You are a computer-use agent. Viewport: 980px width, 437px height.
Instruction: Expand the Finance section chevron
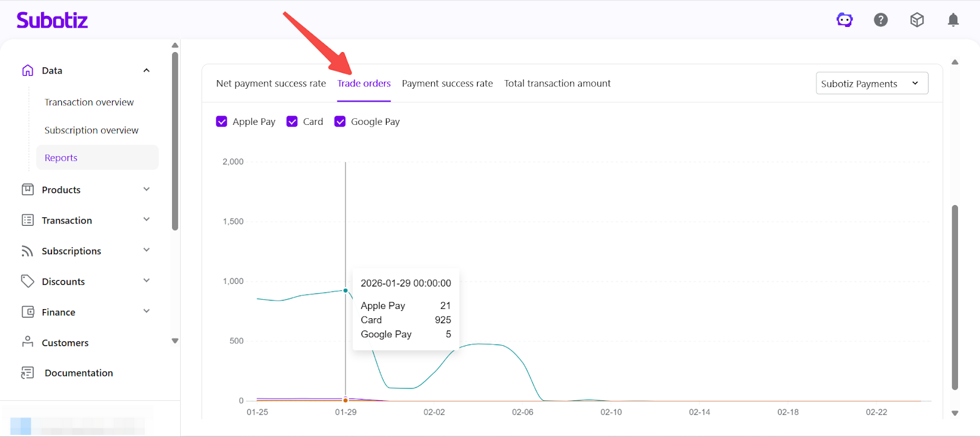pyautogui.click(x=146, y=312)
